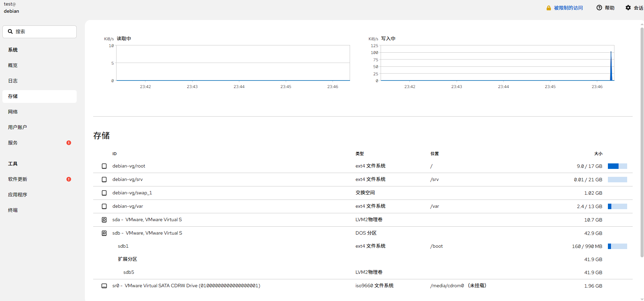Click the lock icon for restricted access
Screen dimensions: 644x301
point(549,8)
